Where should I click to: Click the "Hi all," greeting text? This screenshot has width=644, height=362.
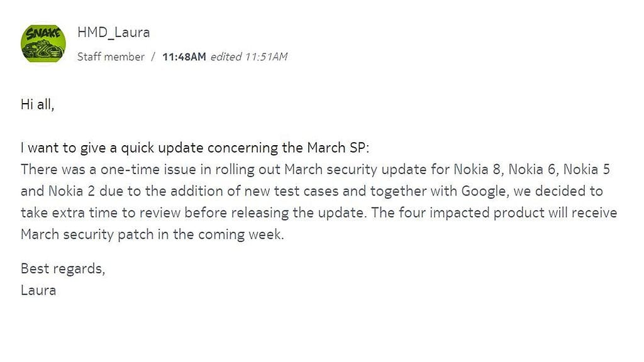click(x=38, y=105)
